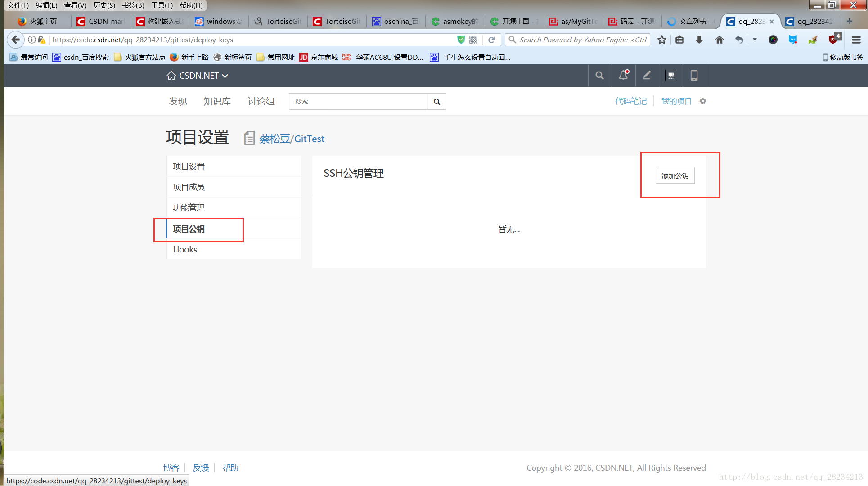Click the browser URL address field
This screenshot has height=486, width=868.
252,40
